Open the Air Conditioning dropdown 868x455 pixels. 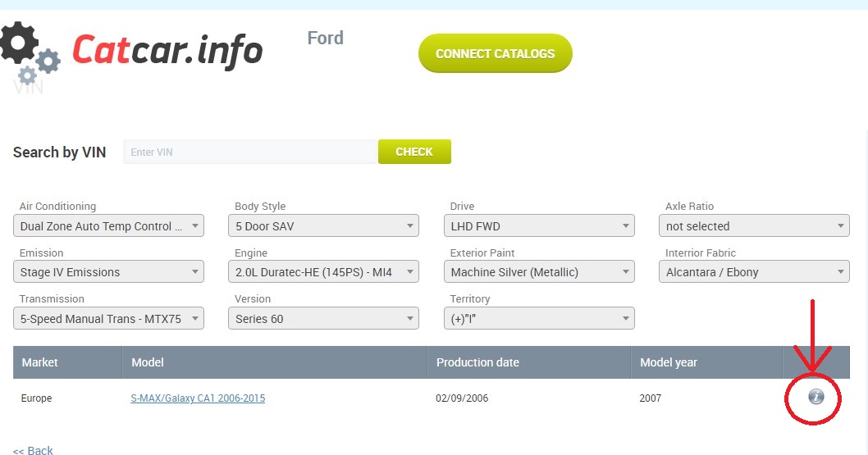pyautogui.click(x=108, y=226)
